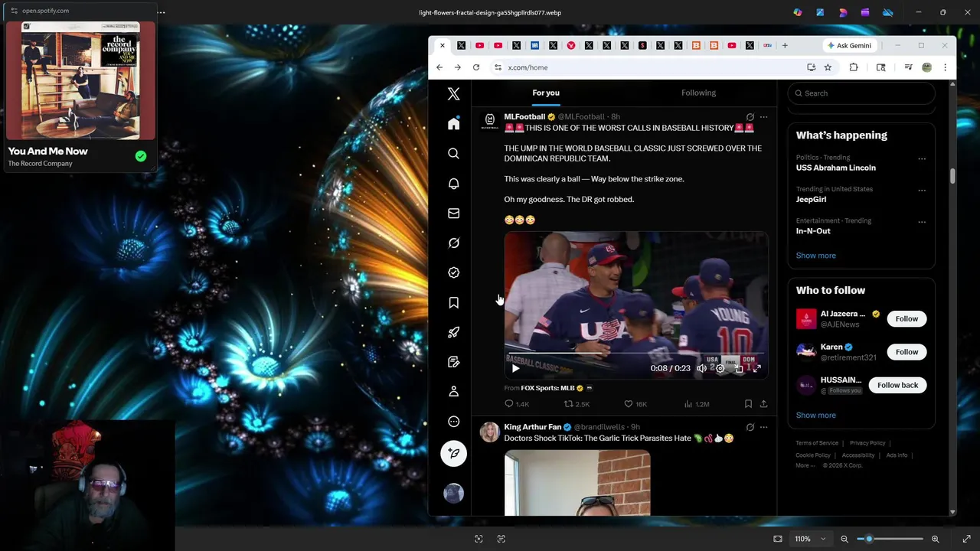View analytics of MLFootball post

point(696,404)
